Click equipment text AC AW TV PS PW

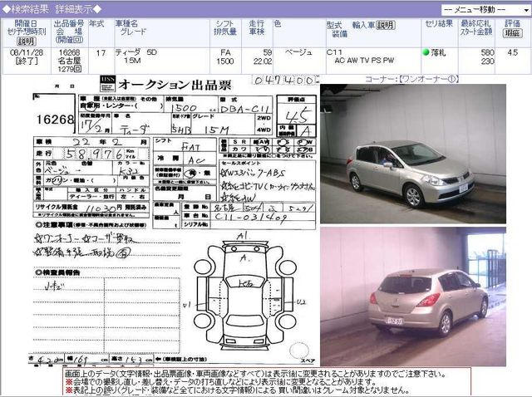[x=364, y=61]
